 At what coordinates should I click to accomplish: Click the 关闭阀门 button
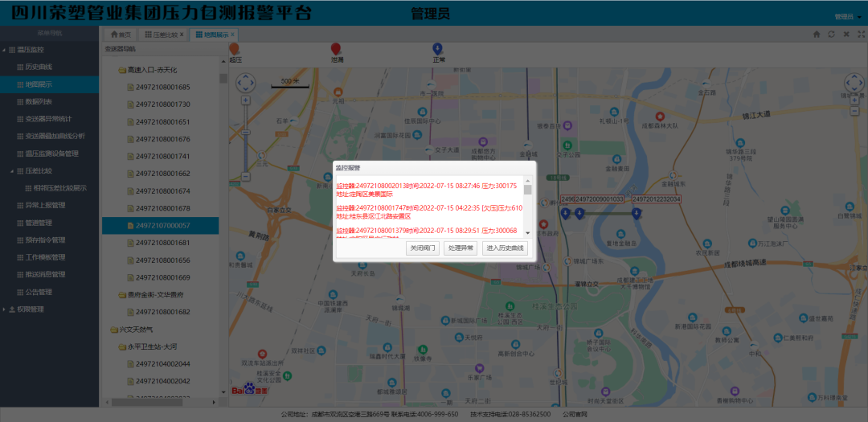(422, 248)
